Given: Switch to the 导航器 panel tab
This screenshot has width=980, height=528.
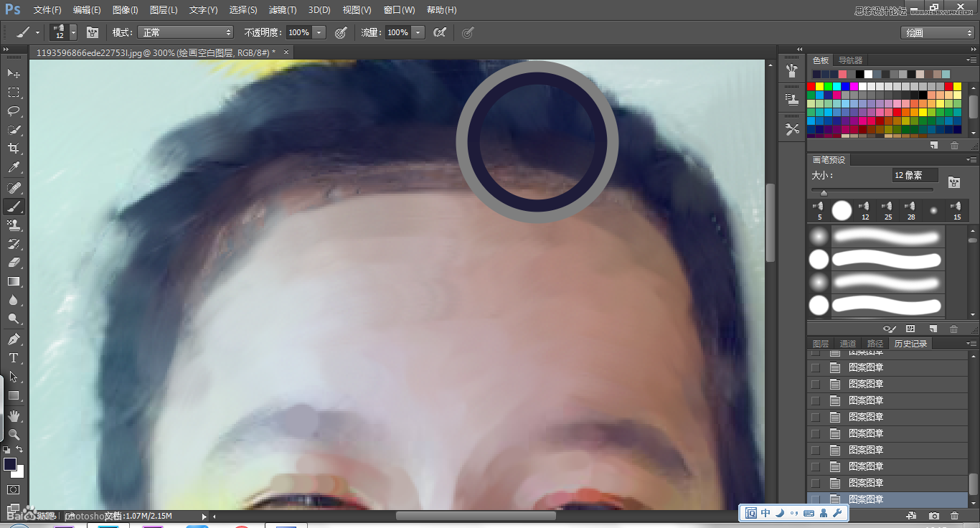Looking at the screenshot, I should click(850, 60).
